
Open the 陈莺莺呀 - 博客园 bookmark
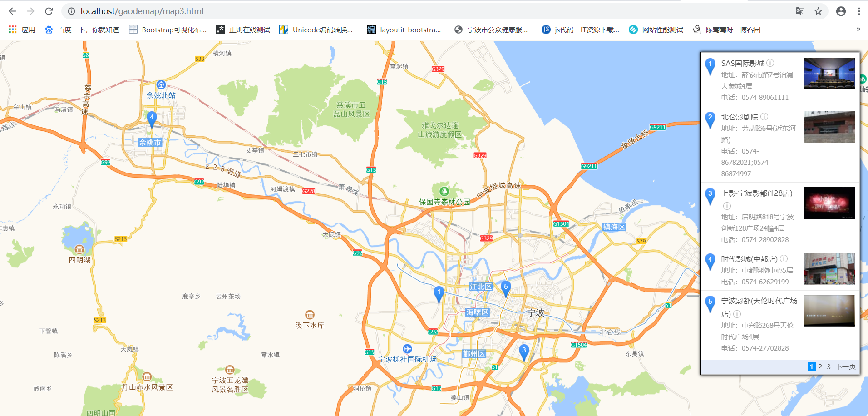(x=726, y=30)
